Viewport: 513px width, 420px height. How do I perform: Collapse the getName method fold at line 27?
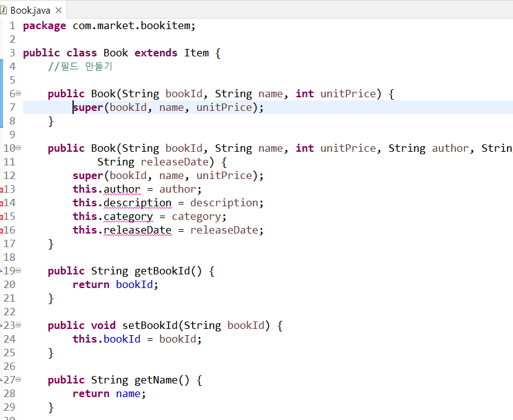(19, 380)
